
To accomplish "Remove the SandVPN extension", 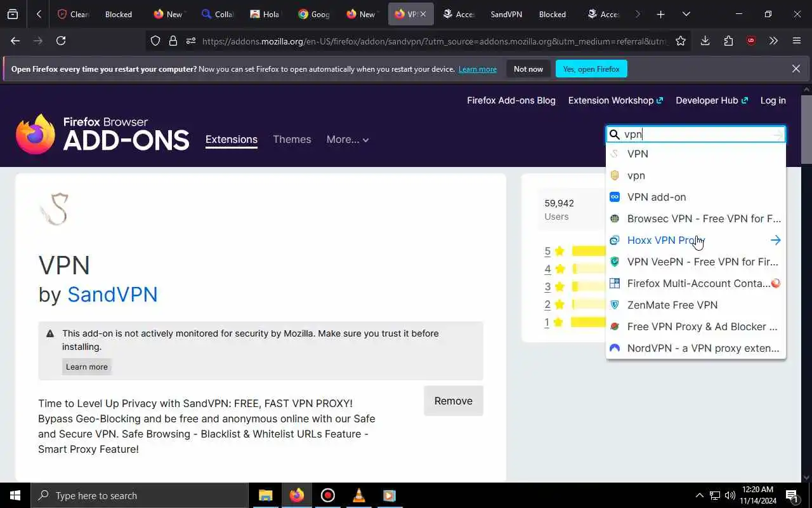I will click(454, 401).
